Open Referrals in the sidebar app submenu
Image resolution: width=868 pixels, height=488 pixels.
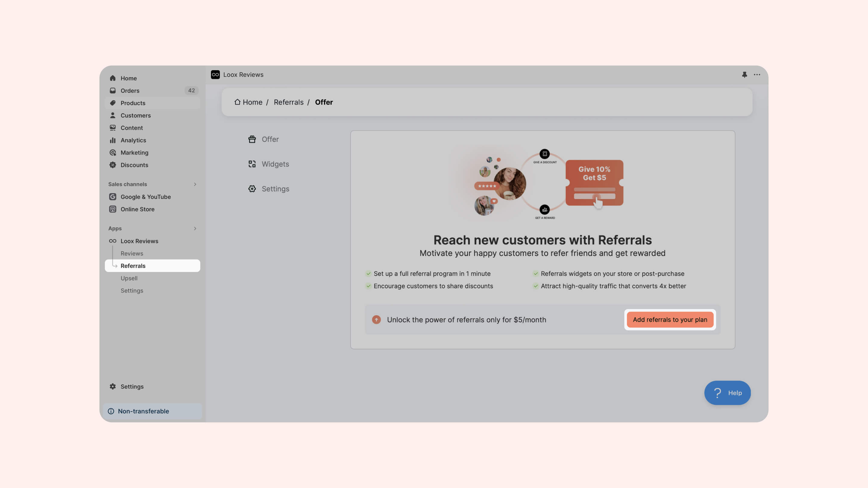pos(133,266)
